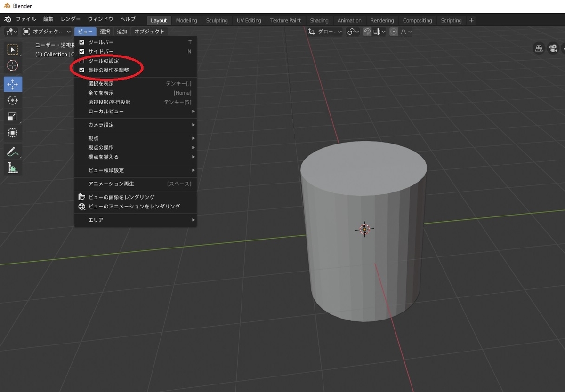Viewport: 565px width, 392px height.
Task: Switch to Sculpting workspace tab
Action: 217,20
